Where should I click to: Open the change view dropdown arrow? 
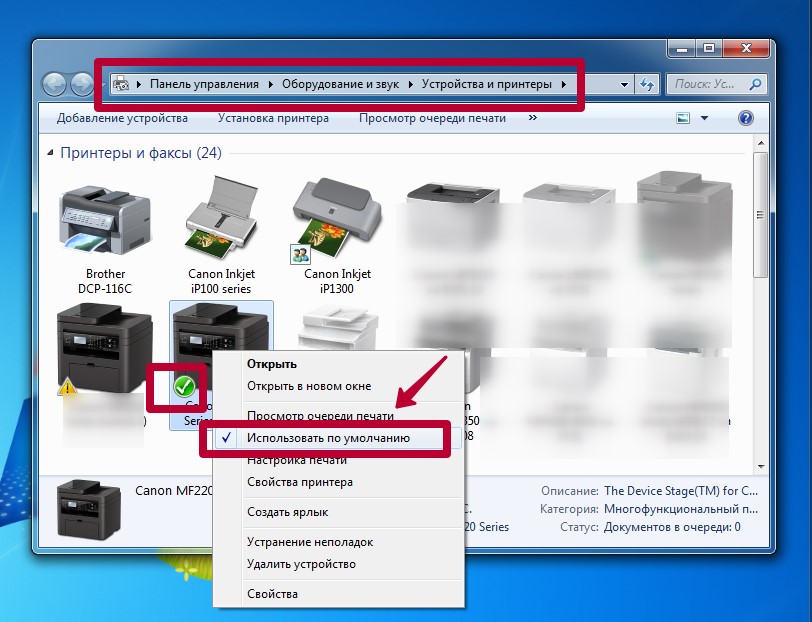pos(704,118)
